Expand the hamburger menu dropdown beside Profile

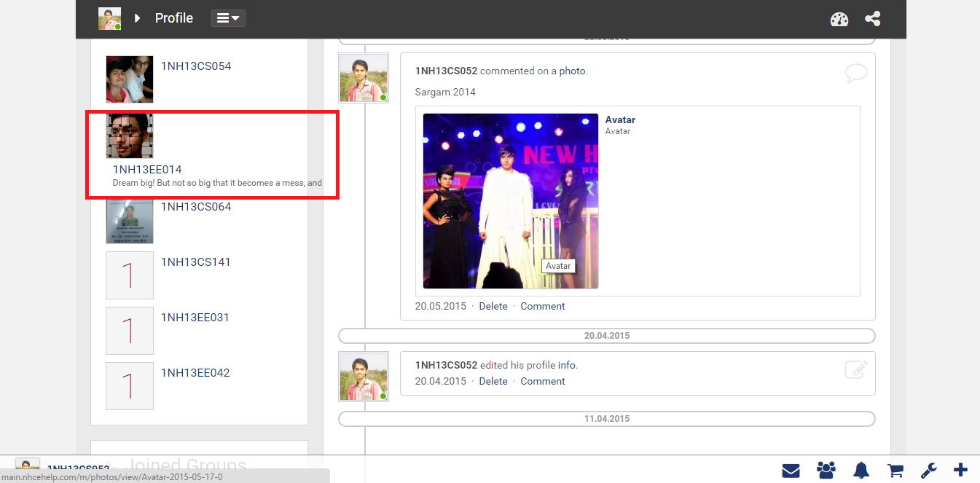pyautogui.click(x=228, y=18)
